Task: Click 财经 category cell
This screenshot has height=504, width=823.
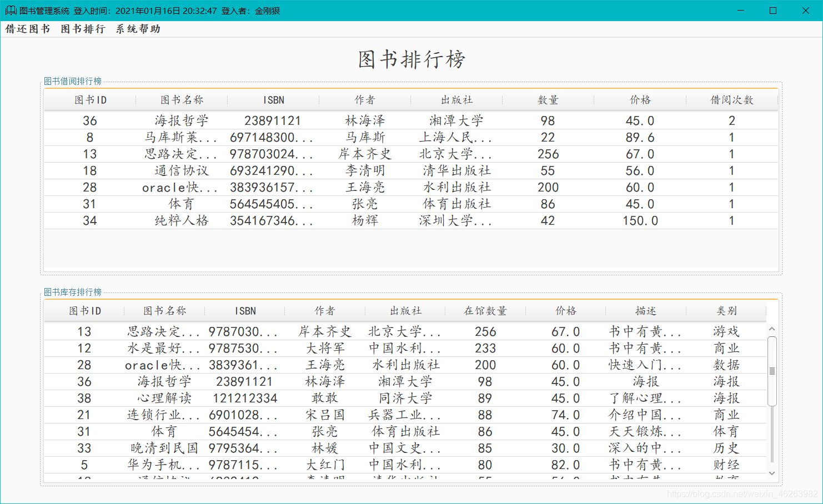Action: [726, 465]
